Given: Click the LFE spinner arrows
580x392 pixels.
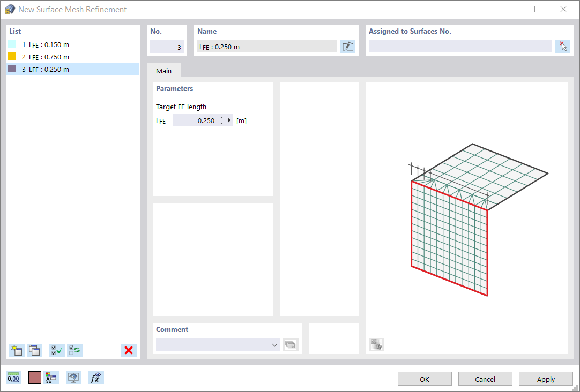Looking at the screenshot, I should (x=221, y=120).
